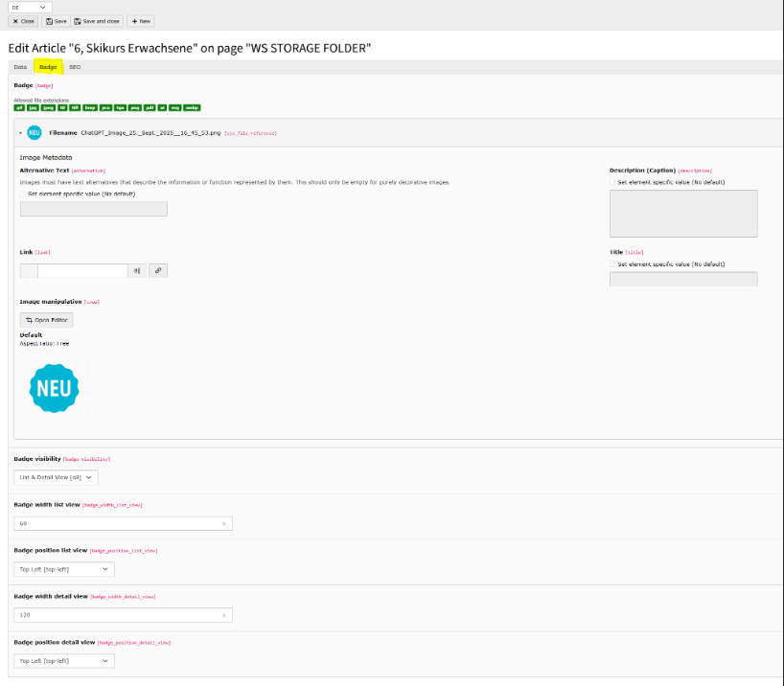Enable element specific value for Title

[x=613, y=263]
